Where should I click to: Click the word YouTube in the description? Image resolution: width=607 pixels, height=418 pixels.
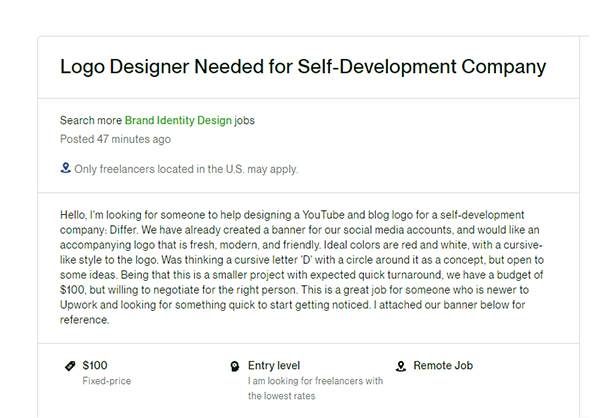coord(323,215)
